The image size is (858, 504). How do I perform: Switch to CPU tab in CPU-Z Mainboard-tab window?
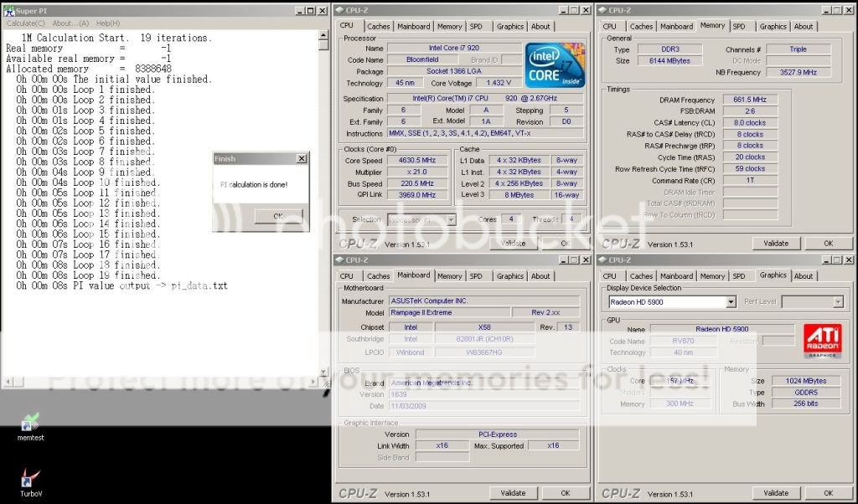pyautogui.click(x=347, y=276)
